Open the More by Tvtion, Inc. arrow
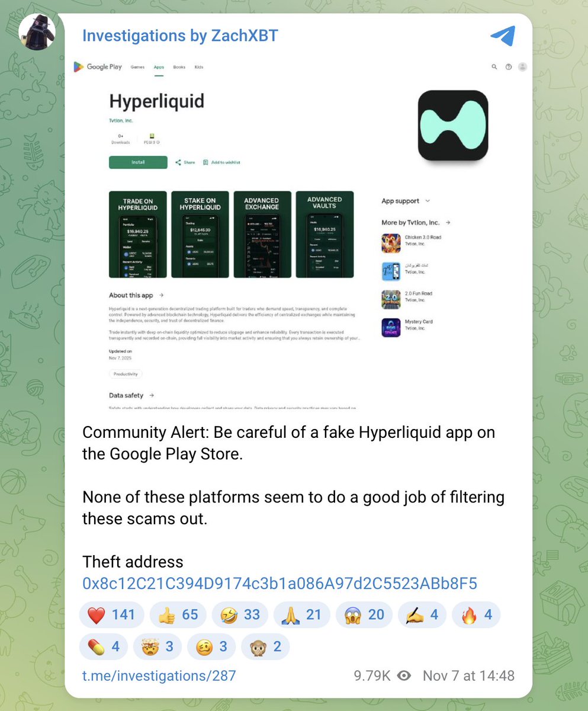588x711 pixels. [x=448, y=223]
